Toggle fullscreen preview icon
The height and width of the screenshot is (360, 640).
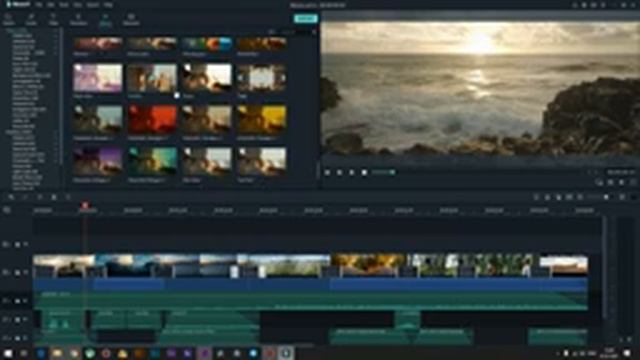coord(632,182)
